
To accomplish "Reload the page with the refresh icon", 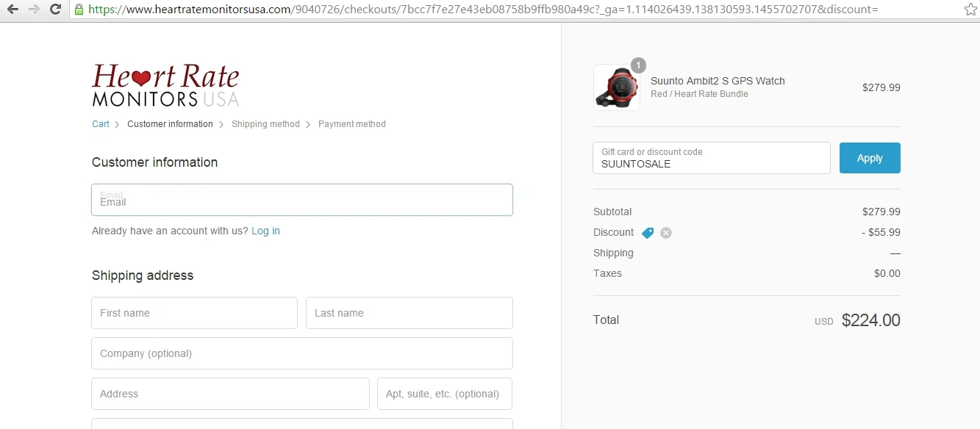I will pos(55,10).
